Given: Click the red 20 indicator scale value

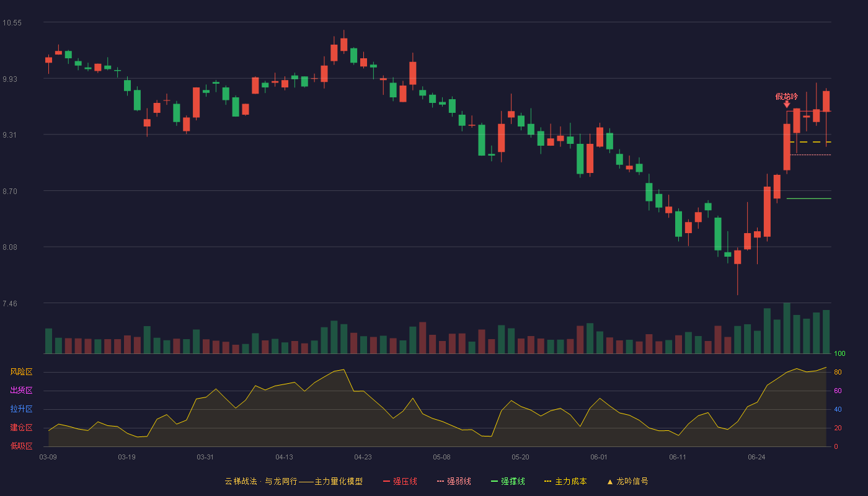Looking at the screenshot, I should point(838,428).
